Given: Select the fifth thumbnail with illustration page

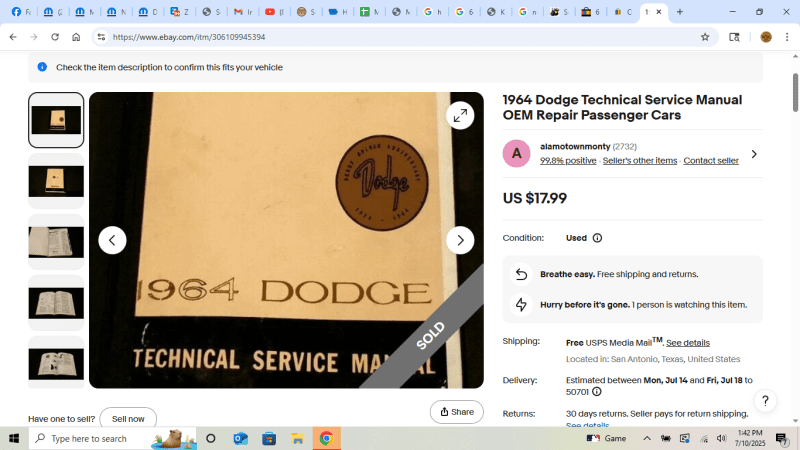Looking at the screenshot, I should point(56,363).
